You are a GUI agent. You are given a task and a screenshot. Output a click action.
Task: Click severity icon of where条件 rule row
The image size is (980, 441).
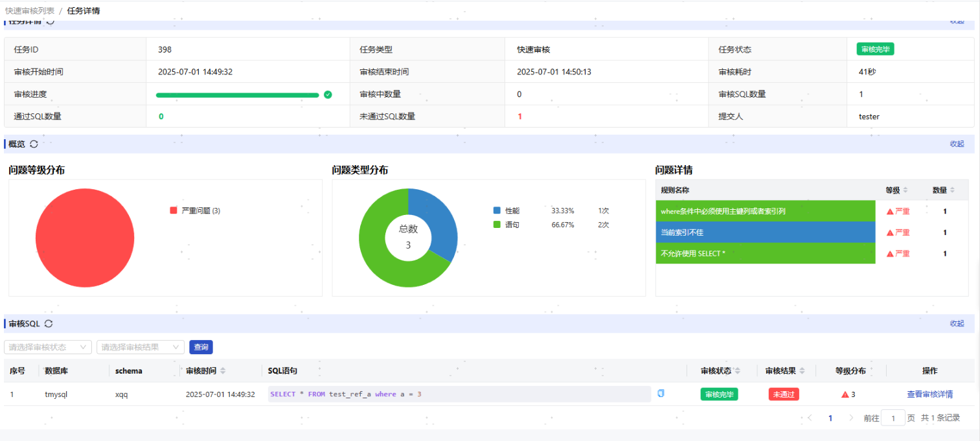[x=890, y=211]
